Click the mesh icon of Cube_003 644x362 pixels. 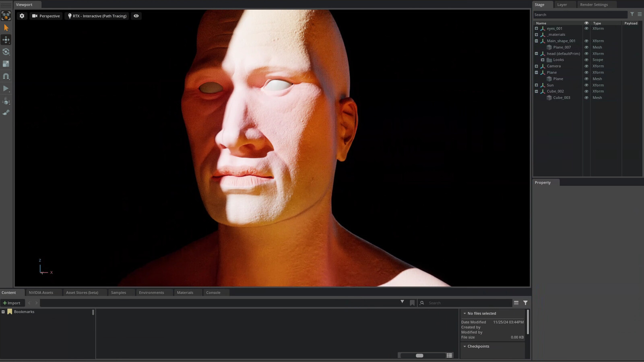click(549, 98)
